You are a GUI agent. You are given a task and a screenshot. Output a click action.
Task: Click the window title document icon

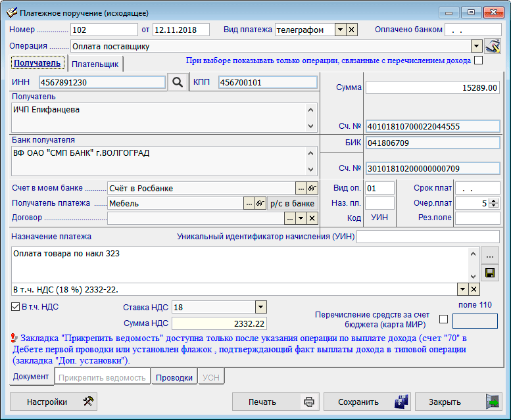pyautogui.click(x=12, y=12)
